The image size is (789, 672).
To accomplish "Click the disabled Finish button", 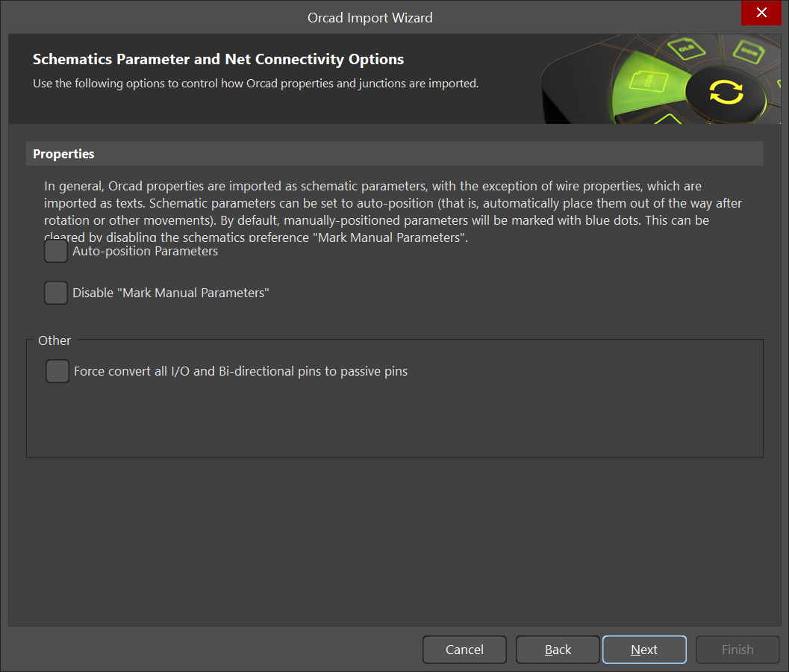I will [x=737, y=649].
